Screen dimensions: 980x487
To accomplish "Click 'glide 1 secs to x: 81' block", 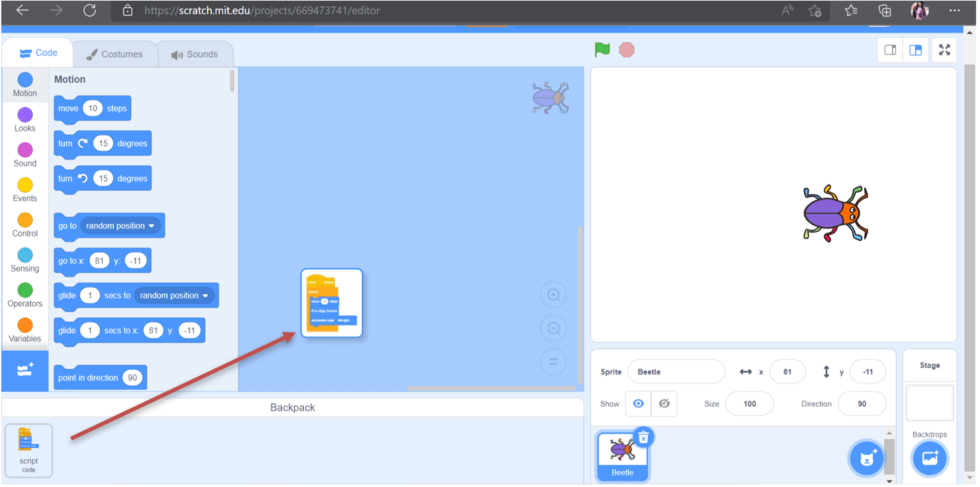I will tap(129, 330).
